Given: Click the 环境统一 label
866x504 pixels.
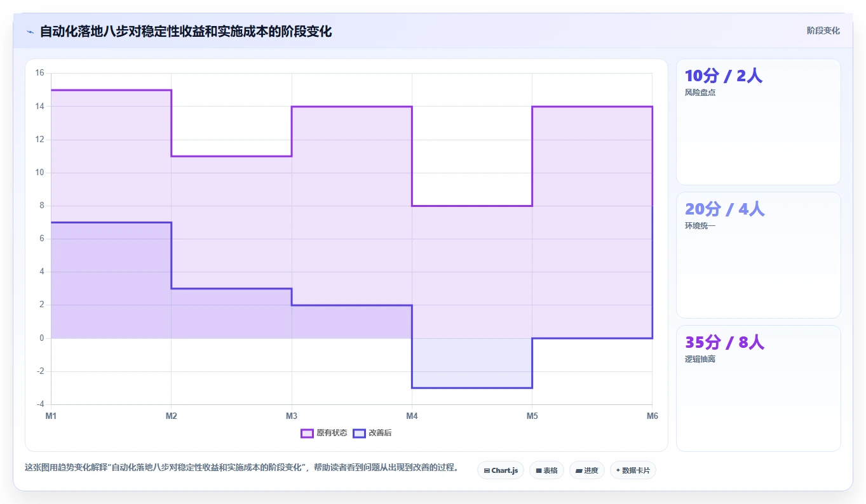Looking at the screenshot, I should pyautogui.click(x=700, y=226).
